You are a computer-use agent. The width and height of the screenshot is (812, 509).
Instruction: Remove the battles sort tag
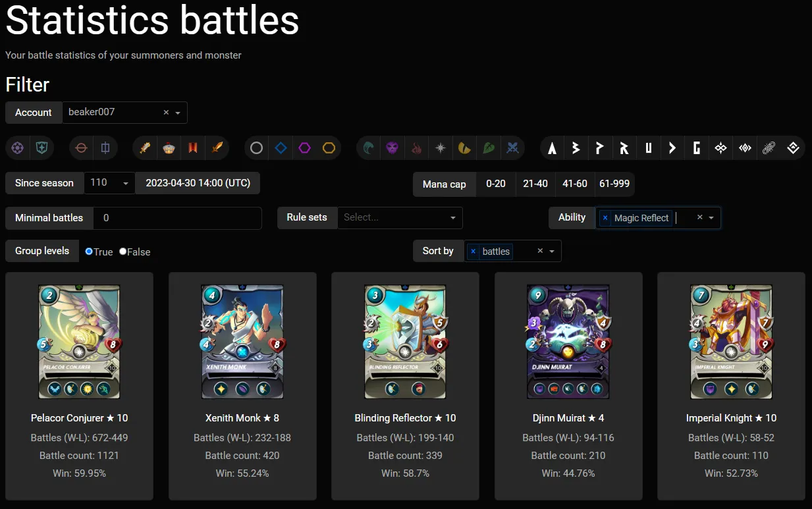[x=473, y=252]
